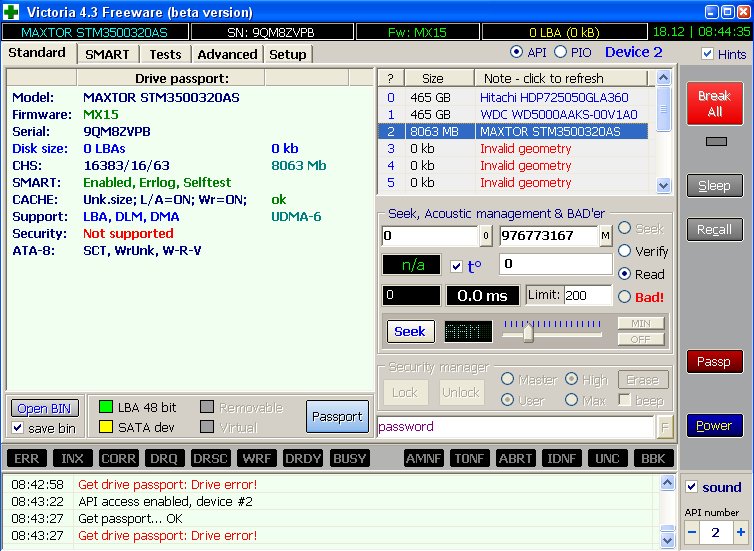Click the CORR status indicator

point(119,459)
